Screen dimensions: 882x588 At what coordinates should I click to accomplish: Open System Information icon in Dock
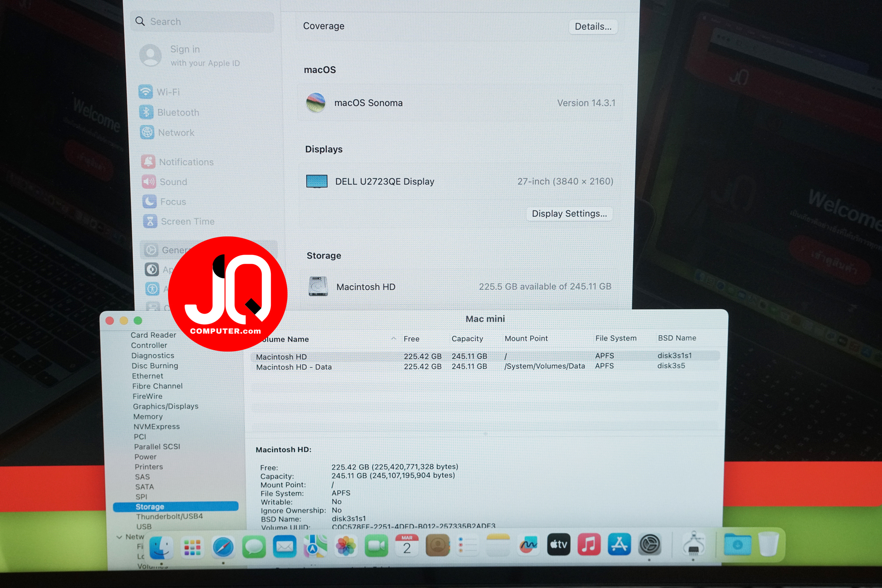(x=693, y=543)
